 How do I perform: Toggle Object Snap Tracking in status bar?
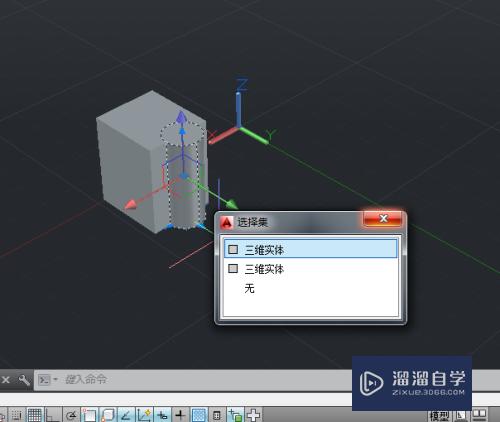[x=126, y=415]
